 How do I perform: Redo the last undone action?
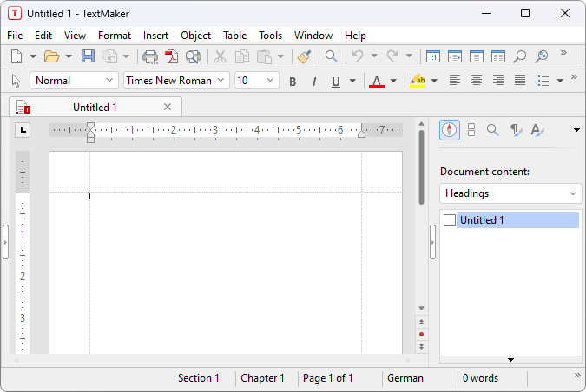pos(392,56)
